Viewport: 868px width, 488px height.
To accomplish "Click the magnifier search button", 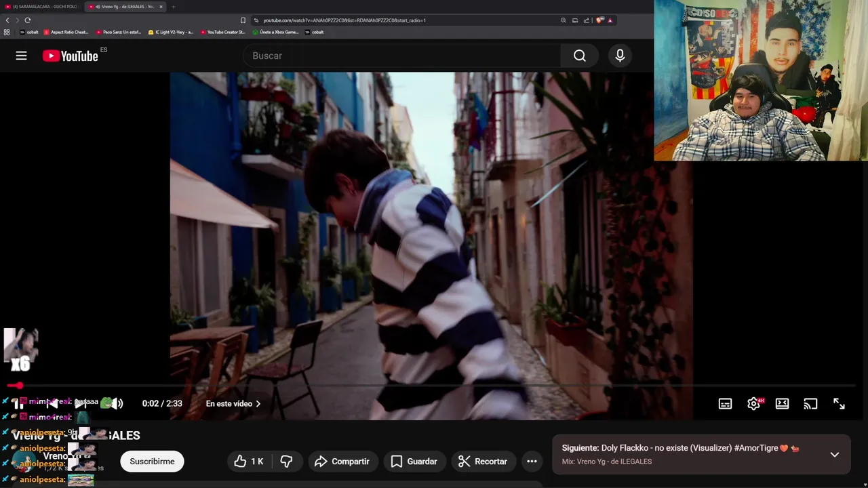I will pos(579,56).
